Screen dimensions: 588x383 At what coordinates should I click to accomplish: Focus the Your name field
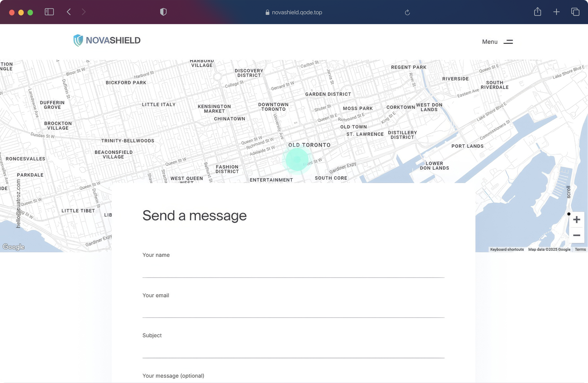click(x=293, y=270)
